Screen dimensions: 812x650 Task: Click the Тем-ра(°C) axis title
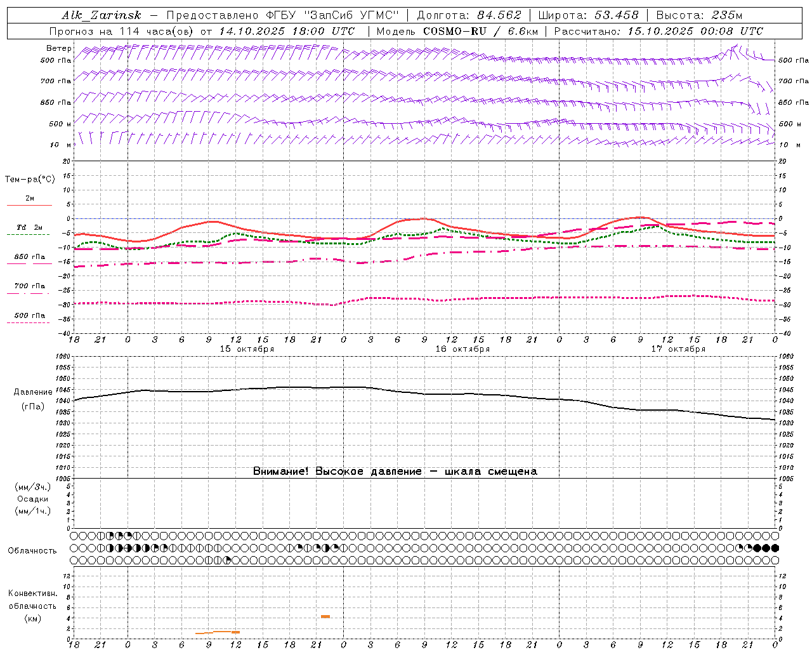(30, 180)
